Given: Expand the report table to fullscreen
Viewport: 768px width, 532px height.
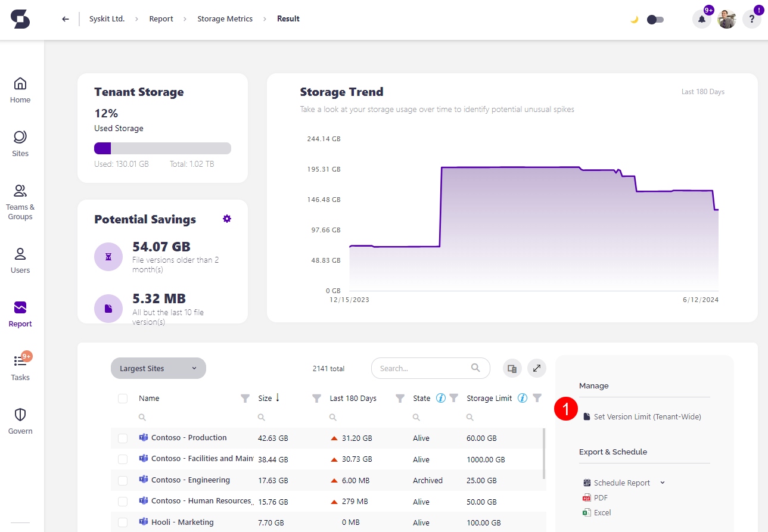Looking at the screenshot, I should pyautogui.click(x=536, y=368).
